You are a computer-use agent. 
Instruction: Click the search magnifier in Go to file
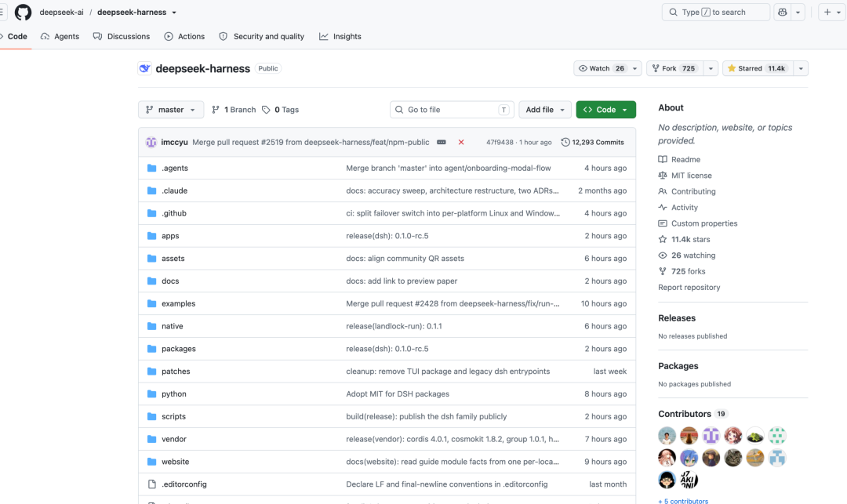pyautogui.click(x=398, y=110)
